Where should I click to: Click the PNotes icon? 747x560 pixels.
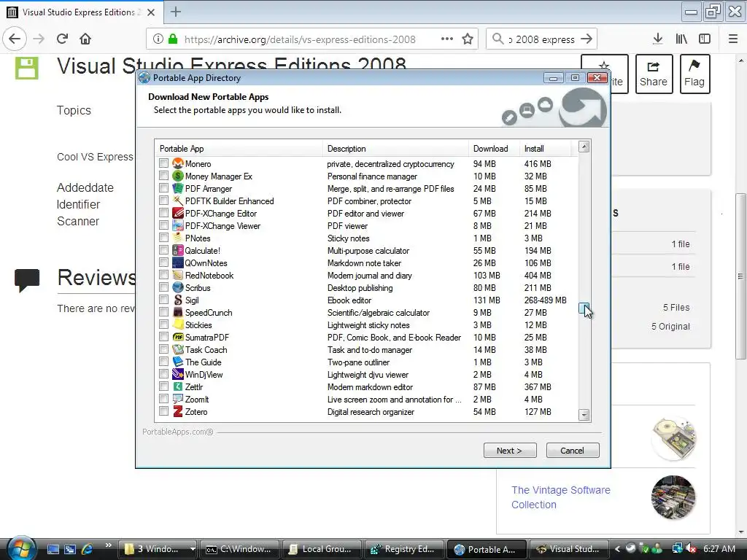(178, 238)
